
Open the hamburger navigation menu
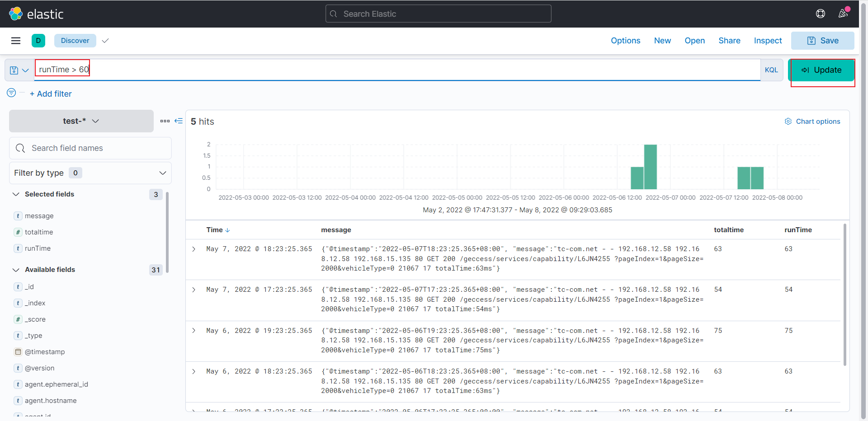pos(16,41)
